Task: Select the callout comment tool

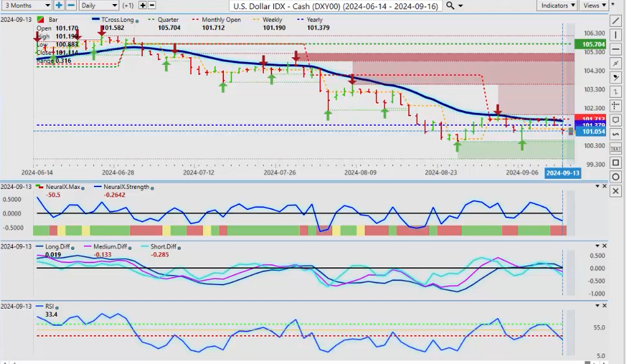Action: (616, 120)
